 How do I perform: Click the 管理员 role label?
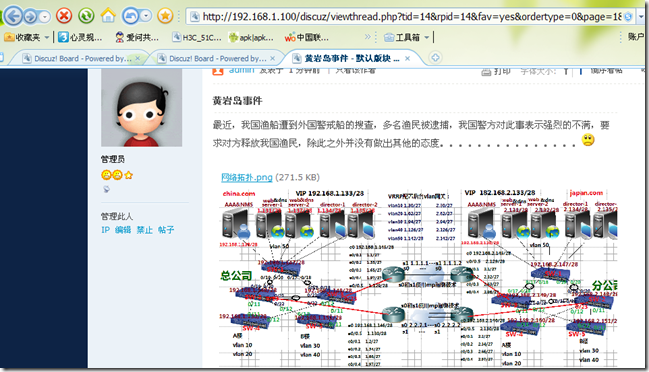click(113, 159)
